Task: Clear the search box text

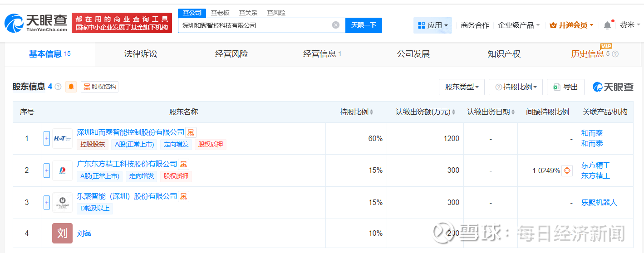Action: [x=336, y=25]
